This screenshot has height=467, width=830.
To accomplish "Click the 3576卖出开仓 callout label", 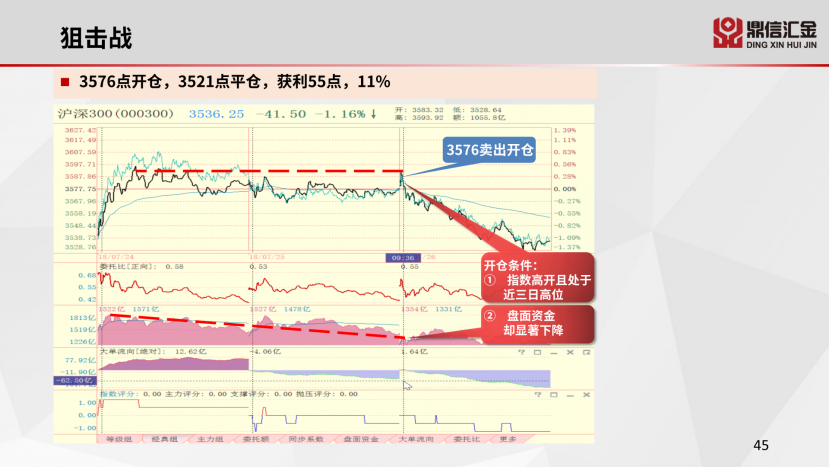I will coord(489,150).
